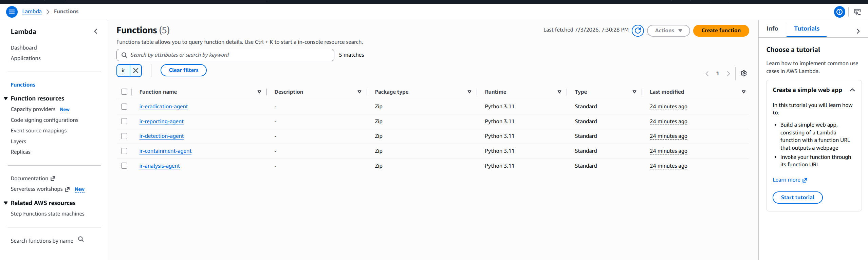The width and height of the screenshot is (868, 260).
Task: Click the blue info circle icon
Action: coord(839,12)
